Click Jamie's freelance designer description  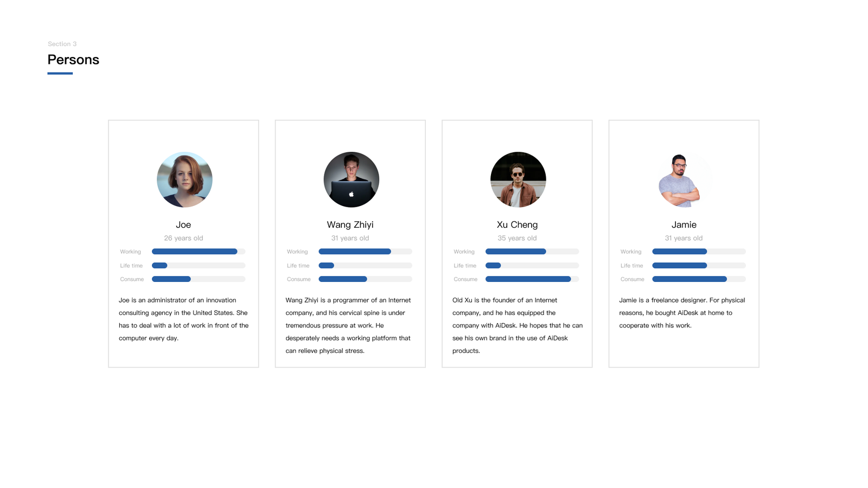pos(682,313)
